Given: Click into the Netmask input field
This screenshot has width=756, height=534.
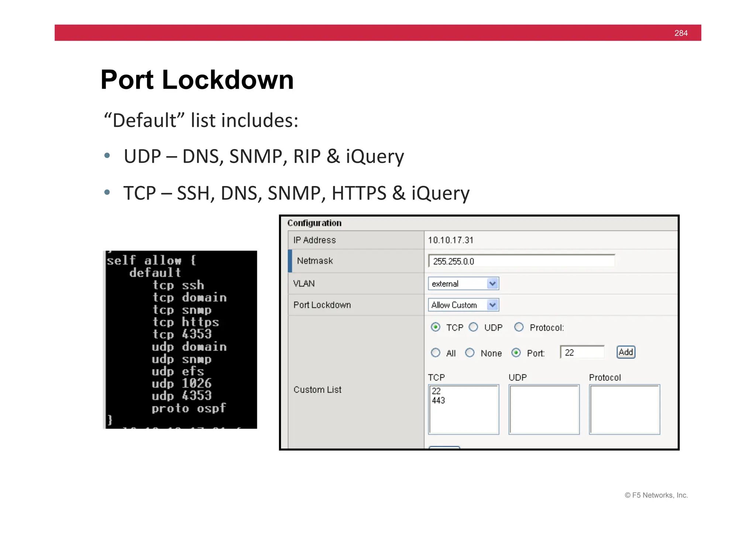Looking at the screenshot, I should click(522, 261).
